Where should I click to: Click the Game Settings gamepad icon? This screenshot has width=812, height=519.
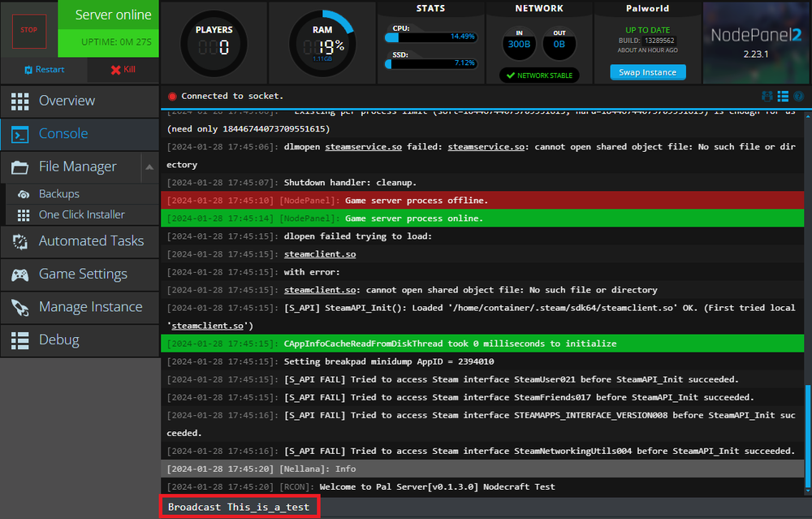pyautogui.click(x=20, y=275)
